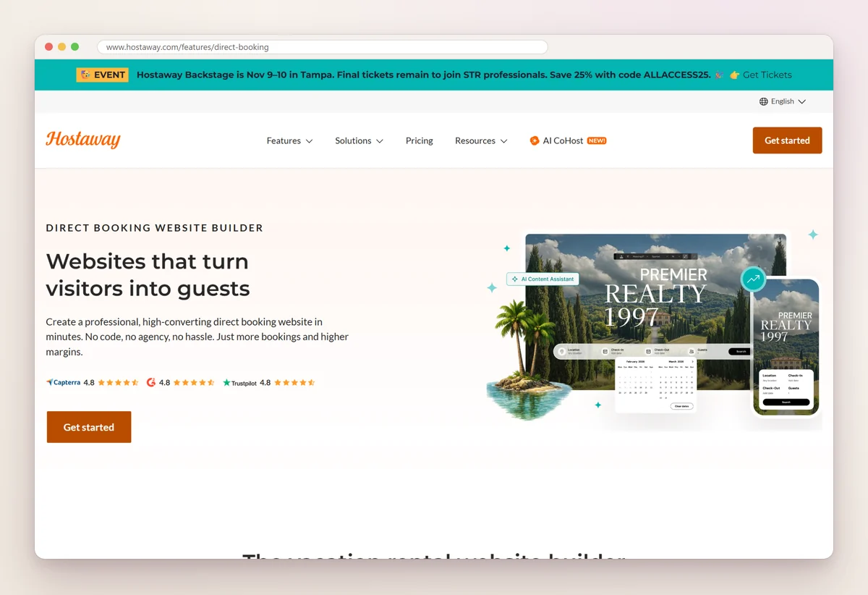Click the Hostaway logo
Viewport: 868px width, 595px height.
coord(83,140)
